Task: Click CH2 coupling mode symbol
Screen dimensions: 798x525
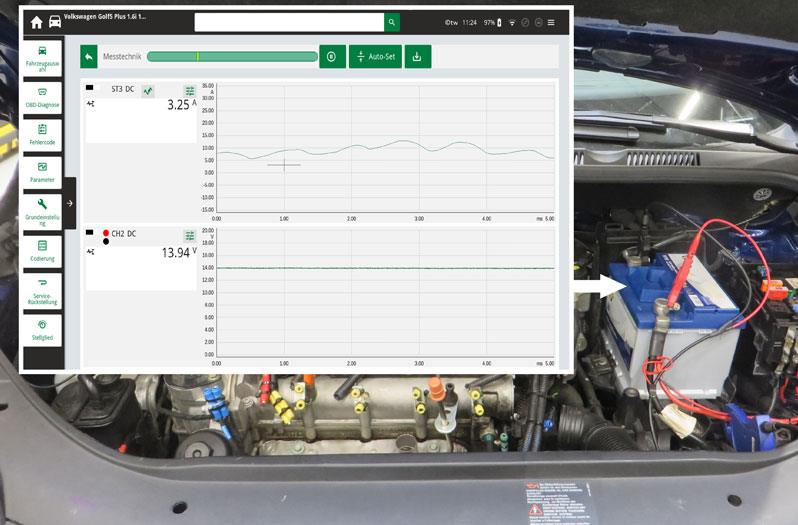Action: pyautogui.click(x=91, y=252)
